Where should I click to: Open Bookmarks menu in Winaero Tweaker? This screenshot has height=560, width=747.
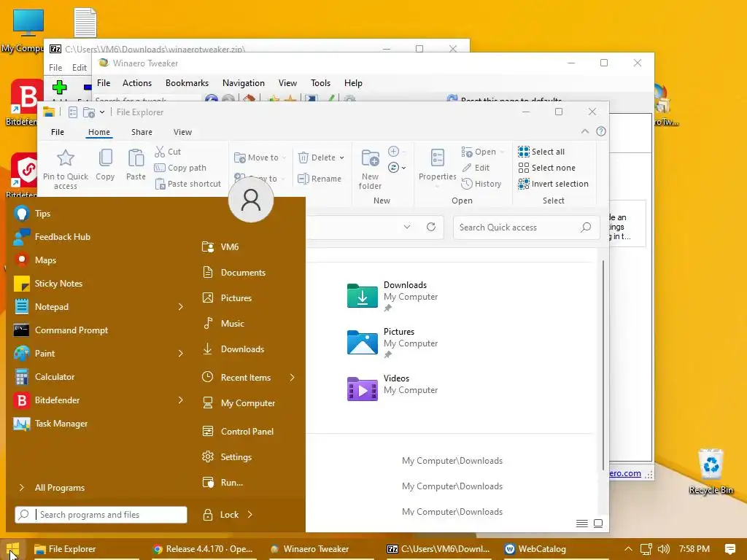187,83
